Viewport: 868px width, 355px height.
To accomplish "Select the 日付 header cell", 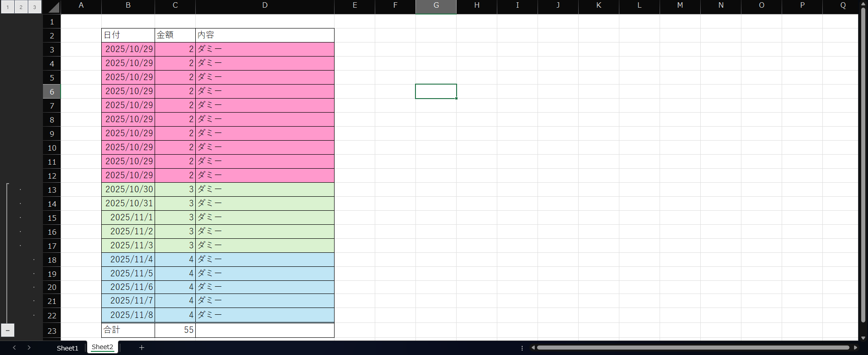I will tap(128, 35).
